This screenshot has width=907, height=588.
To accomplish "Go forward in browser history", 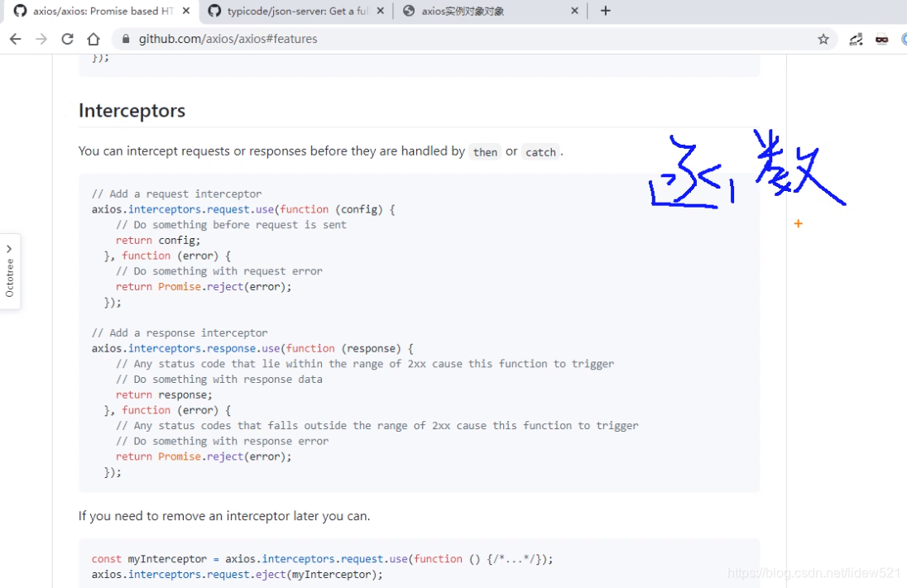I will pos(41,39).
